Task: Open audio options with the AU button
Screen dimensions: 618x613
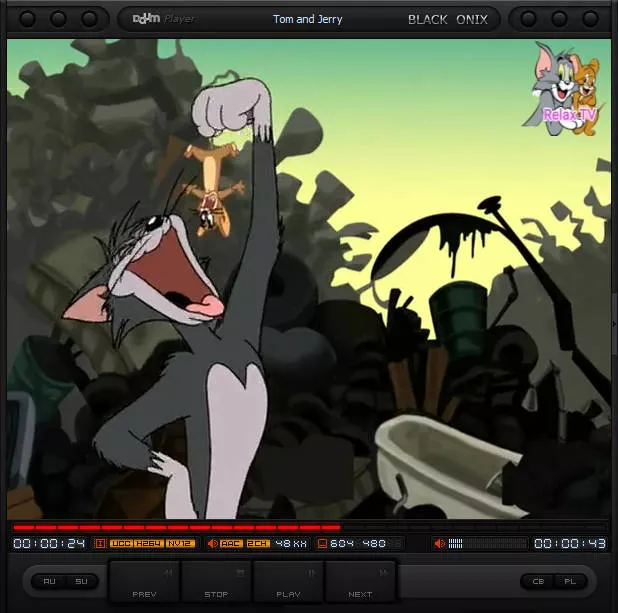Action: tap(49, 581)
